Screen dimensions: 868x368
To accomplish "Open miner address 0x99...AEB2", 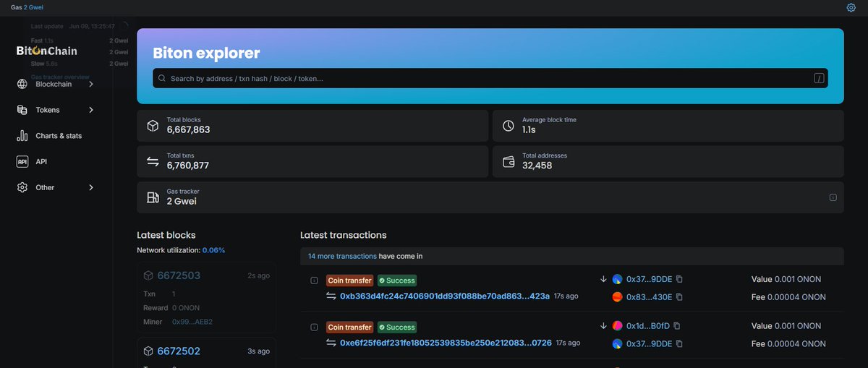I will pyautogui.click(x=192, y=322).
